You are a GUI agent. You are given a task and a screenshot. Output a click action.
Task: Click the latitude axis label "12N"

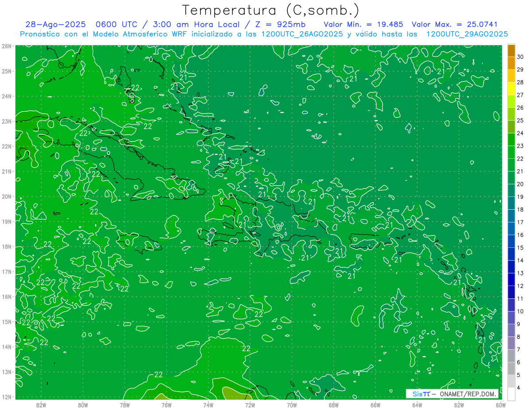6,397
